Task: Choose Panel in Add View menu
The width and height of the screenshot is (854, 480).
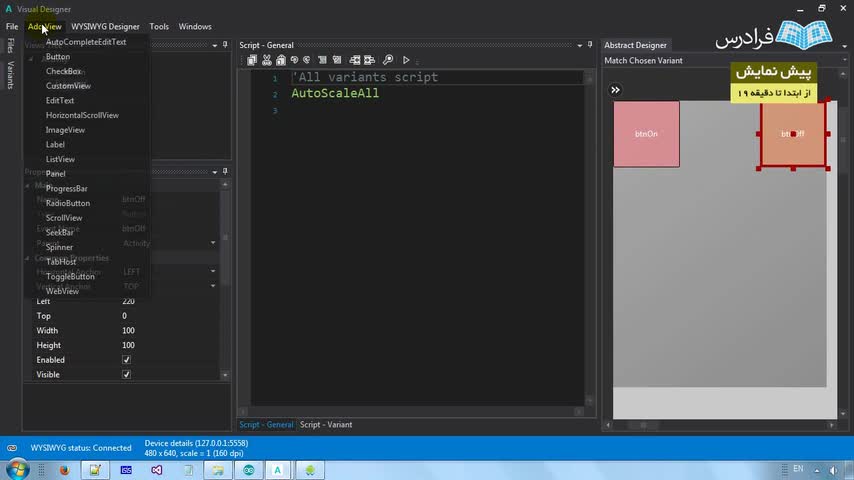Action: point(56,174)
